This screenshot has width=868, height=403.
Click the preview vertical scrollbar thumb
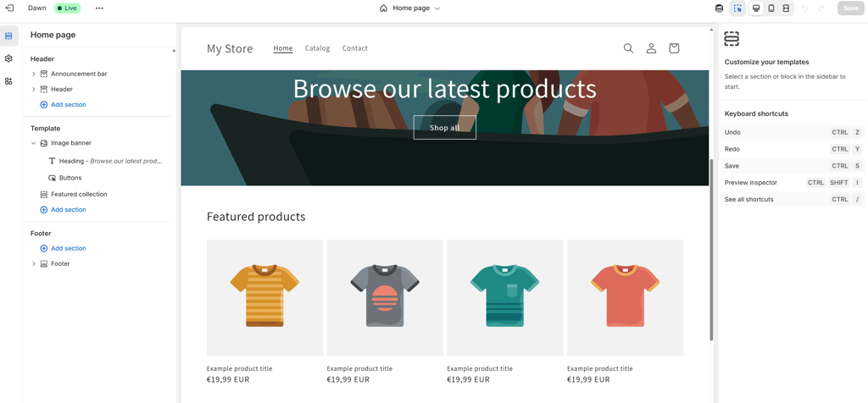pyautogui.click(x=711, y=249)
